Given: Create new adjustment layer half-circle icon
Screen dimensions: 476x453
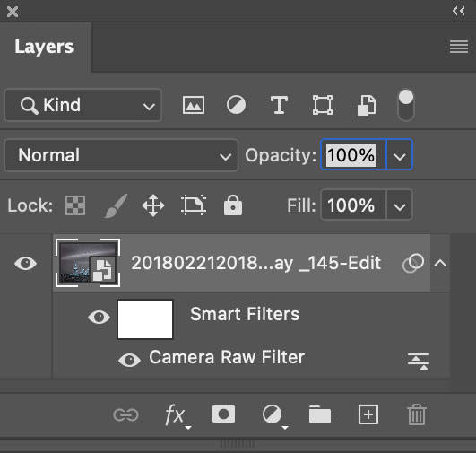Looking at the screenshot, I should point(273,415).
